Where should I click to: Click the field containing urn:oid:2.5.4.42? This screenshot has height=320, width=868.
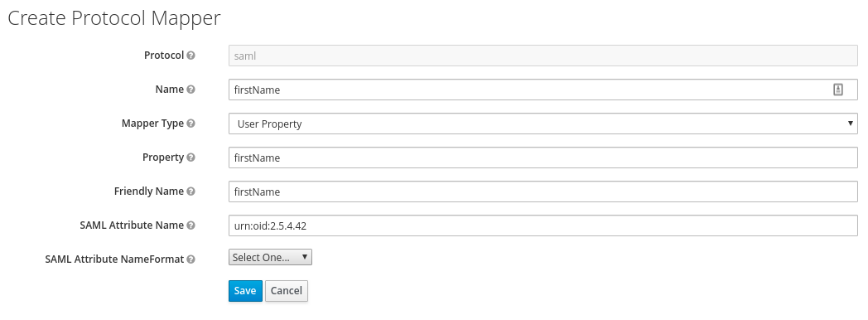(543, 225)
